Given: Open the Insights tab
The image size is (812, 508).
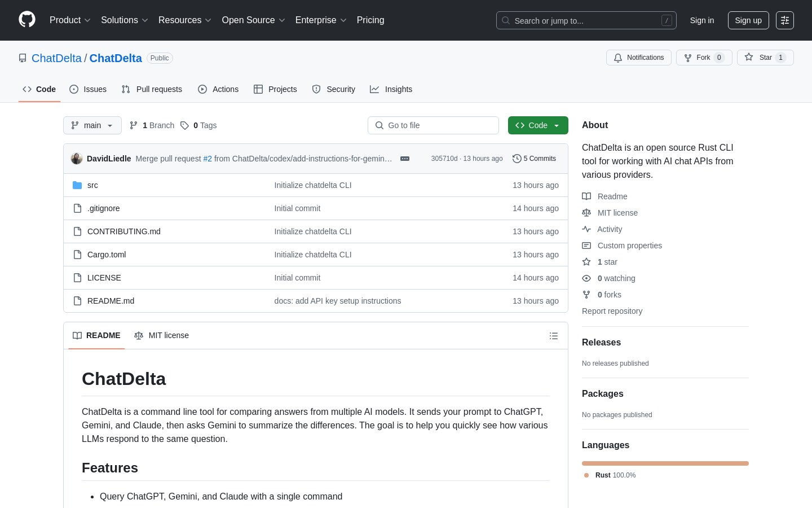Looking at the screenshot, I should click(391, 89).
